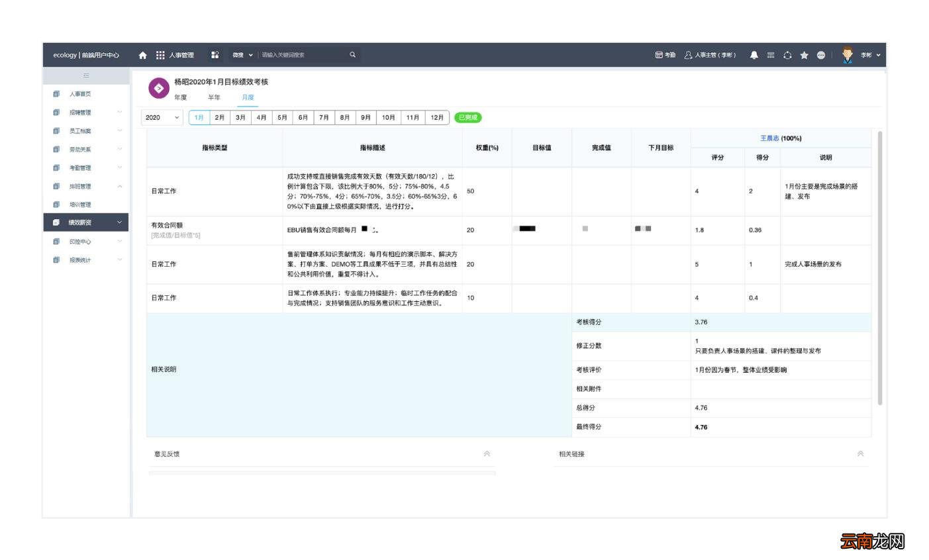Go to the home page icon
The width and height of the screenshot is (929, 560).
(x=142, y=55)
